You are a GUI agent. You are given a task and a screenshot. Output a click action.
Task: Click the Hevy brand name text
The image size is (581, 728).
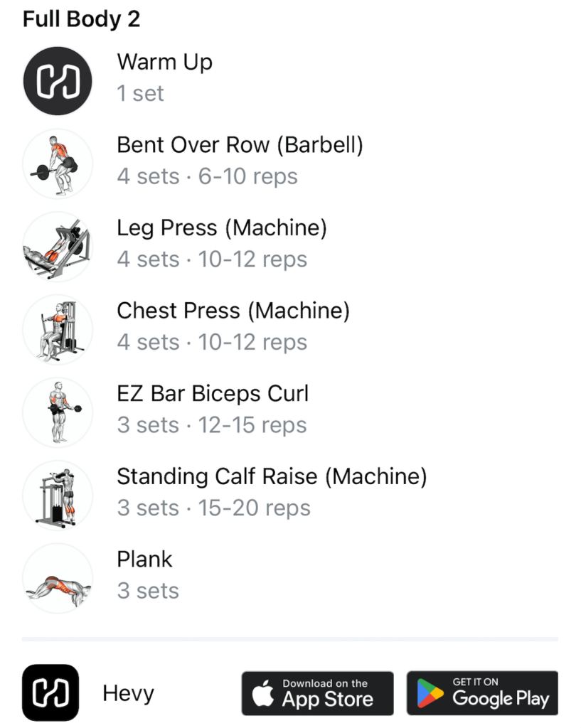[128, 694]
